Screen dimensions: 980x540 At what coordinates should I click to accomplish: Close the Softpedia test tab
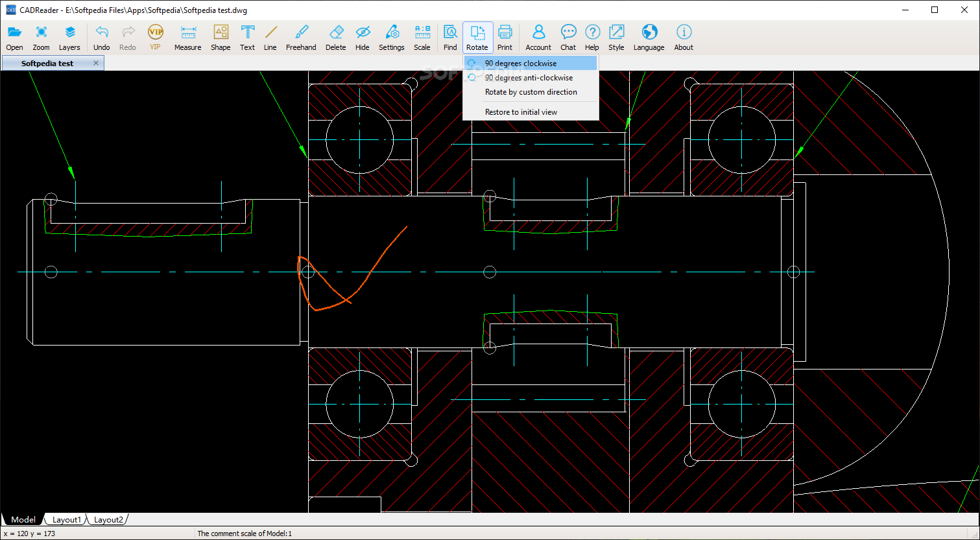click(x=96, y=63)
